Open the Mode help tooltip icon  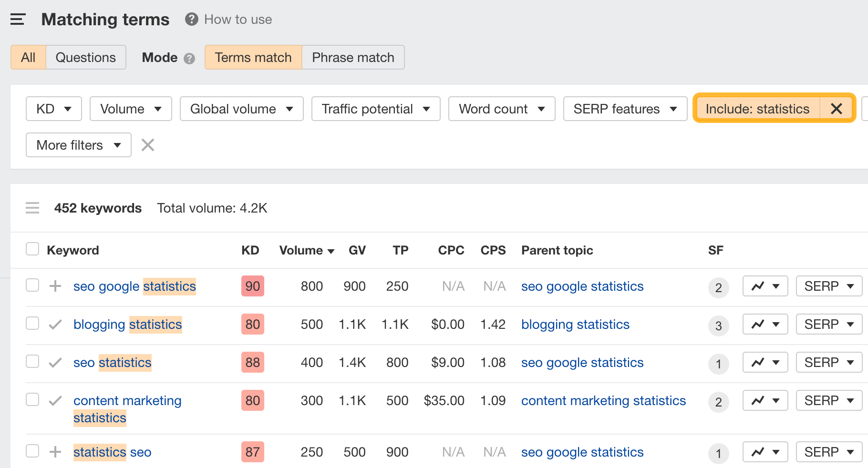click(189, 58)
